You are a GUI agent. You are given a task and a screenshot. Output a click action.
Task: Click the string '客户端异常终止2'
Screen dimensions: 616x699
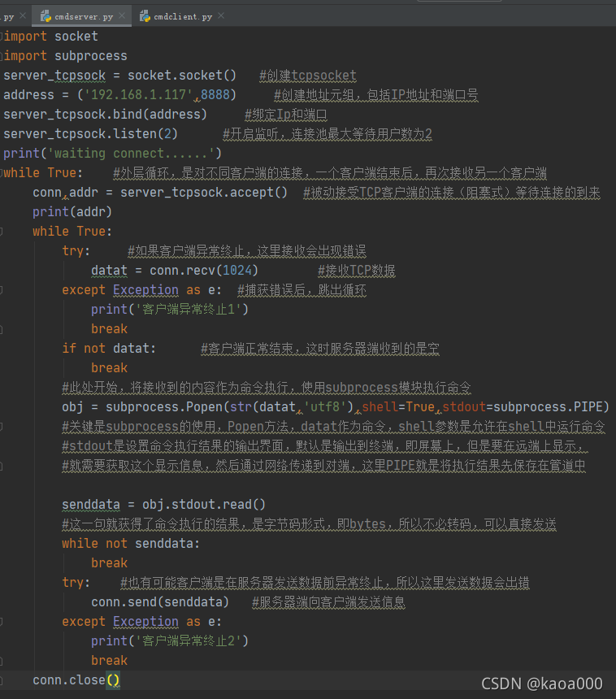(189, 641)
